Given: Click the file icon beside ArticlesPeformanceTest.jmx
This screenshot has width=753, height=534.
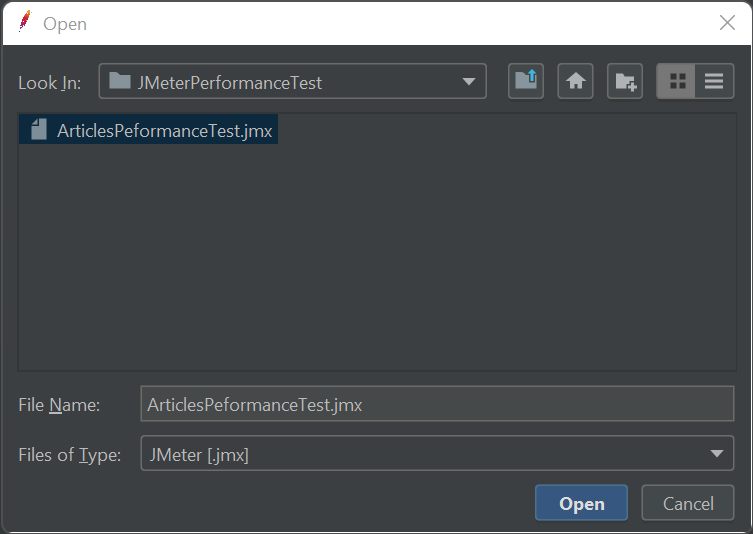Looking at the screenshot, I should pos(39,130).
